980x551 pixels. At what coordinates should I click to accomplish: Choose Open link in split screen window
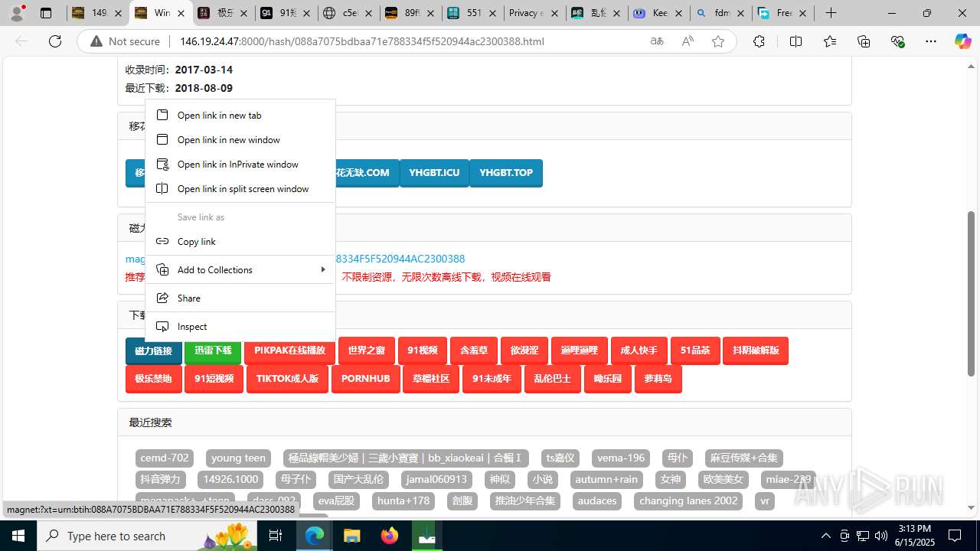(x=240, y=188)
